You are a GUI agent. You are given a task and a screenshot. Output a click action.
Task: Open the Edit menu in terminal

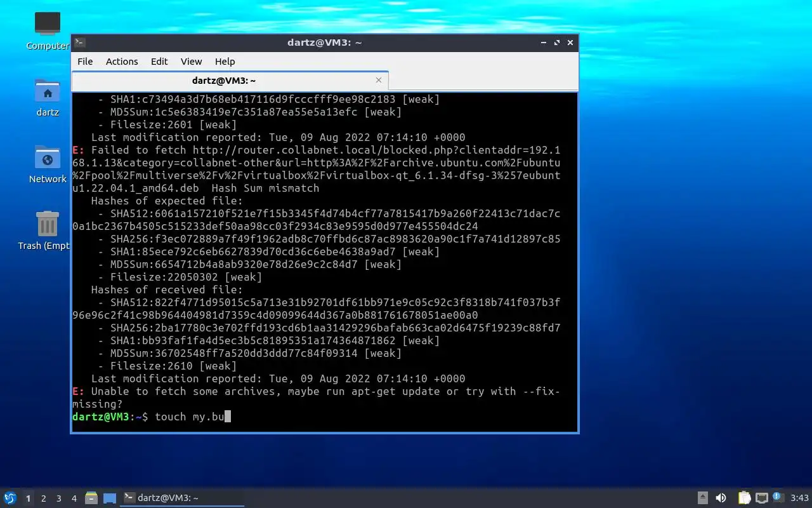(159, 62)
